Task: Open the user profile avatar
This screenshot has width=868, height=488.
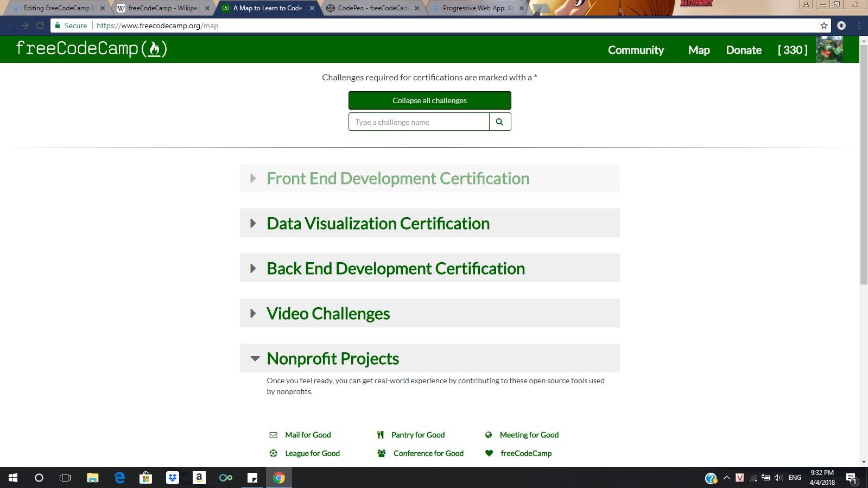Action: pyautogui.click(x=829, y=49)
